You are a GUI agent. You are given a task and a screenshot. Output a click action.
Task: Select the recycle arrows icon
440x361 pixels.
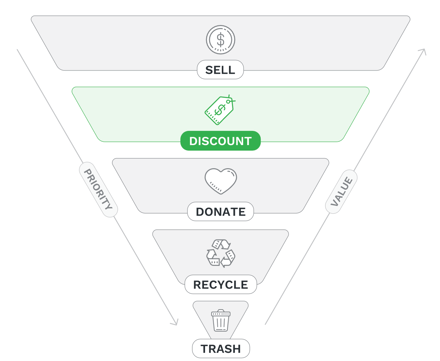tap(220, 253)
